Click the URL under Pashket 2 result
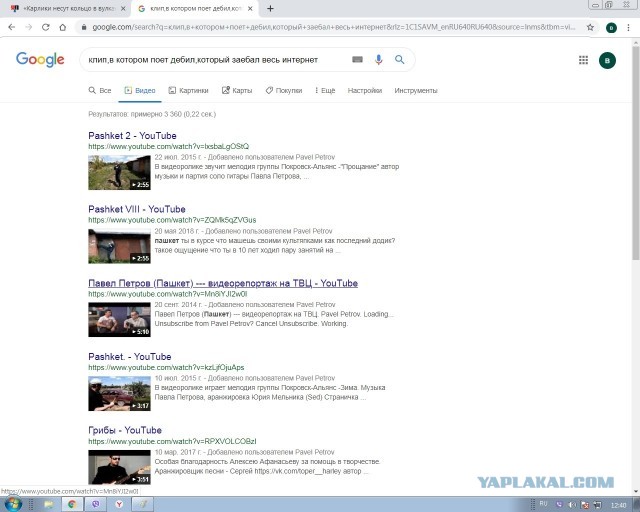 (x=168, y=147)
